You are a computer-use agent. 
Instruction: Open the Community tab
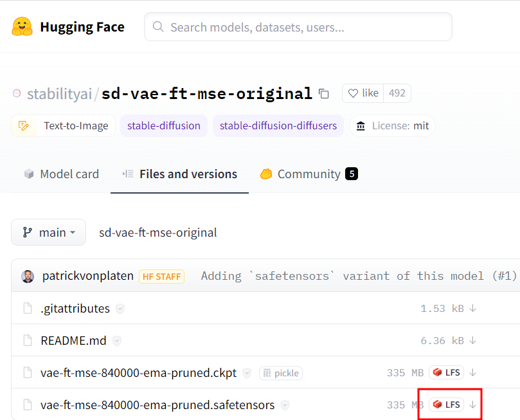[x=309, y=174]
